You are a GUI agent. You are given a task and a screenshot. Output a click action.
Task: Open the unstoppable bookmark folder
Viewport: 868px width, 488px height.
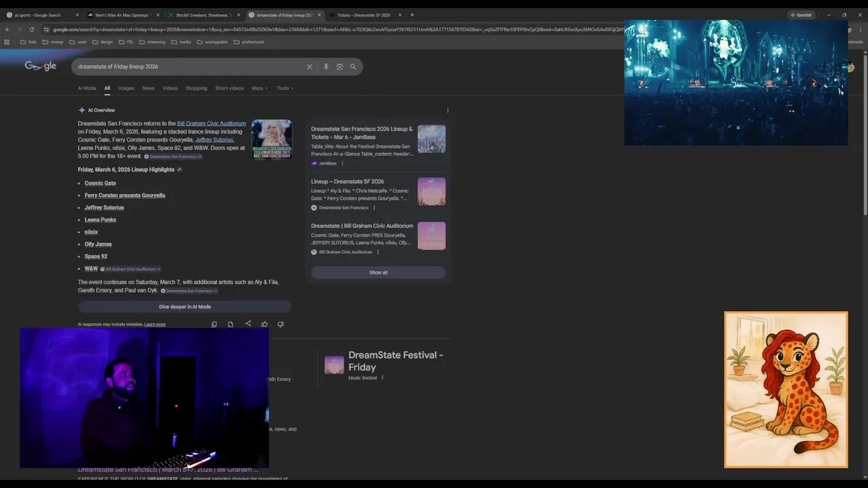pyautogui.click(x=212, y=42)
